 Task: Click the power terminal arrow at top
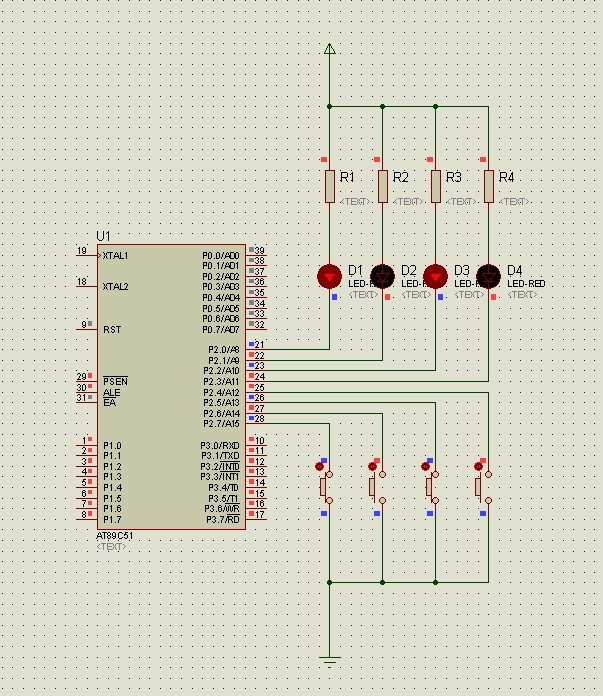[329, 48]
